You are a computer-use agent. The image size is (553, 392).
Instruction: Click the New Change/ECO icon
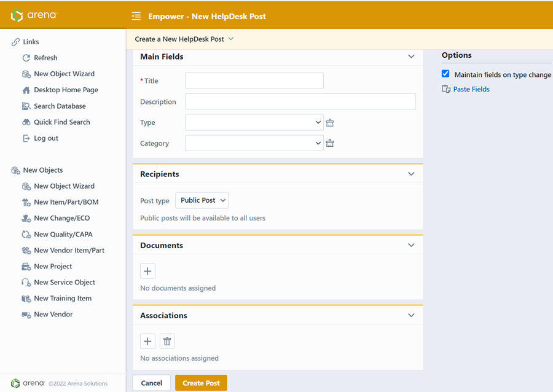click(26, 219)
